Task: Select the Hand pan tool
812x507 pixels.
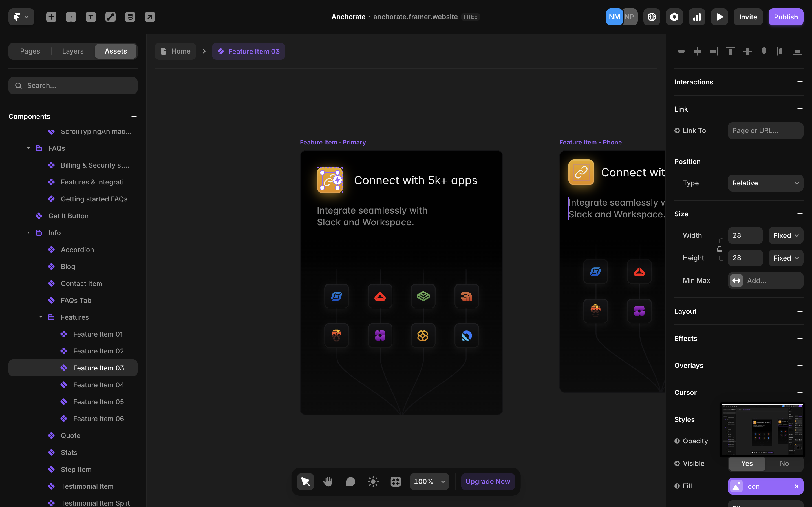Action: click(x=328, y=482)
